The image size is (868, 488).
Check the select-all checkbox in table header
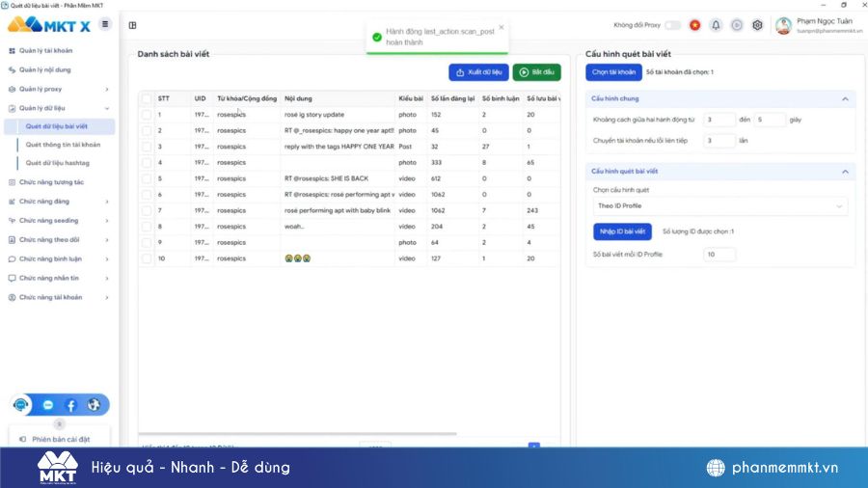(x=147, y=98)
